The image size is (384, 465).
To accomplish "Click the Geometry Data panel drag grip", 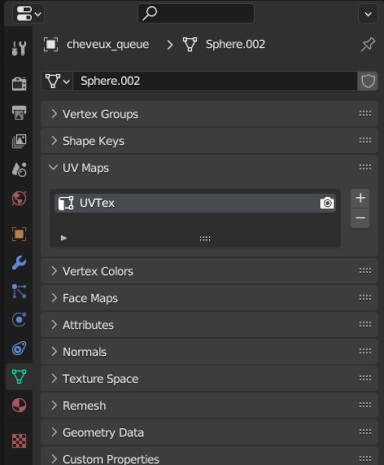I will coord(365,432).
